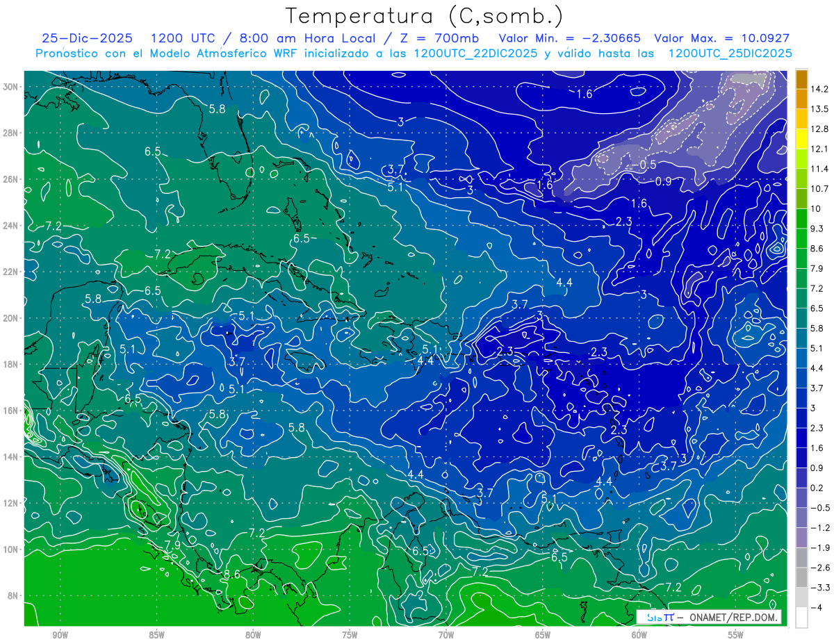Click the title "Temperatura (C,somb.)"
This screenshot has height=644, width=834.
[425, 17]
